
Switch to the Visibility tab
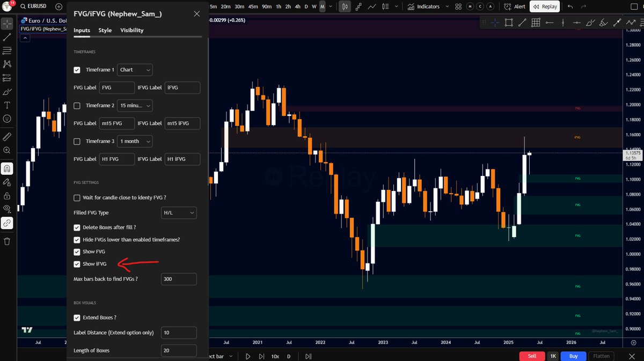tap(132, 31)
